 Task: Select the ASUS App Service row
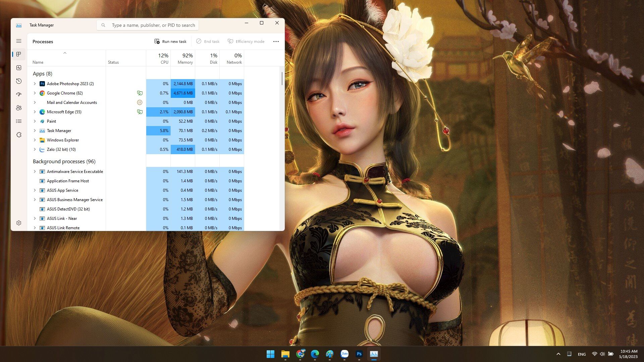(137, 190)
